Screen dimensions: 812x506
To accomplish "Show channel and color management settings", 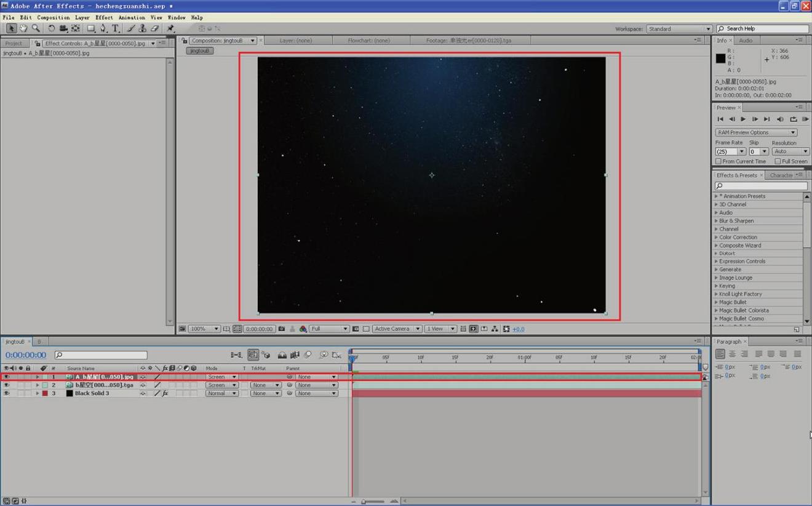I will click(303, 329).
